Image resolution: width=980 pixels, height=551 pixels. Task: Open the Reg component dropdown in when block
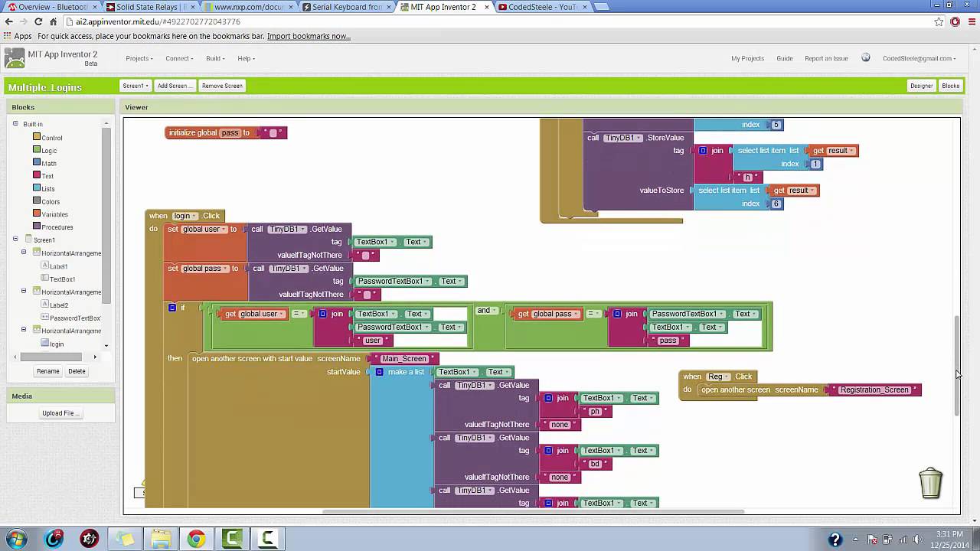click(x=717, y=377)
